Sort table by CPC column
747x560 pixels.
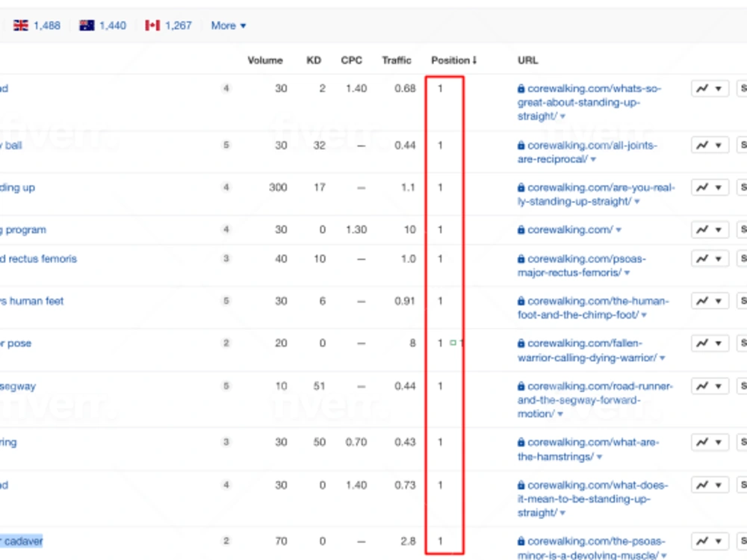point(352,60)
